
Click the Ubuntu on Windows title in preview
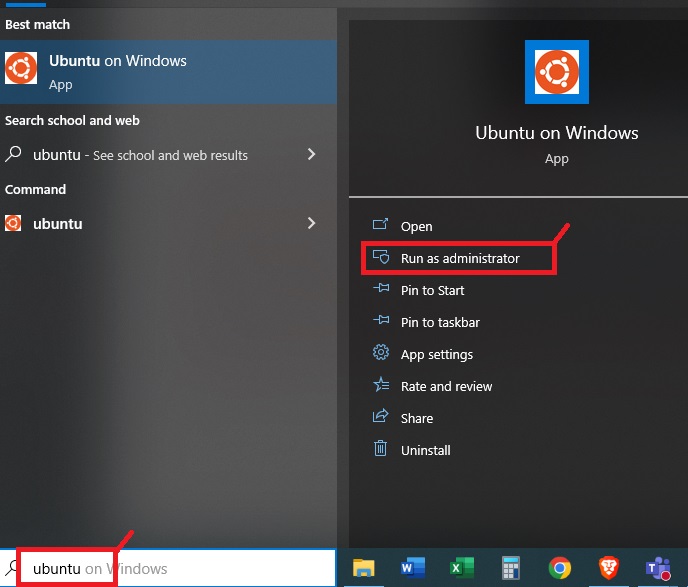556,133
